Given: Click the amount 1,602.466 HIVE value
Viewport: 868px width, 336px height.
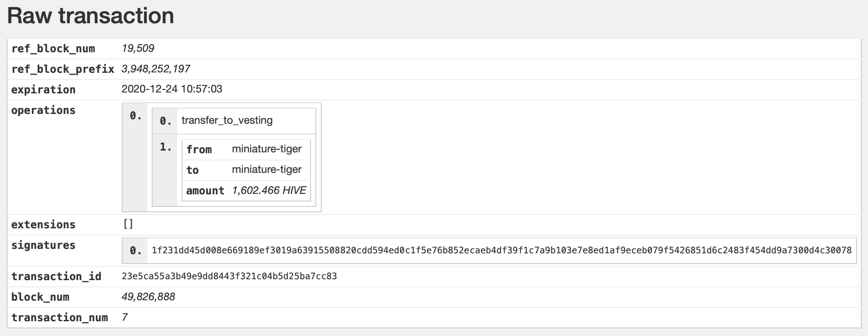Looking at the screenshot, I should 269,190.
